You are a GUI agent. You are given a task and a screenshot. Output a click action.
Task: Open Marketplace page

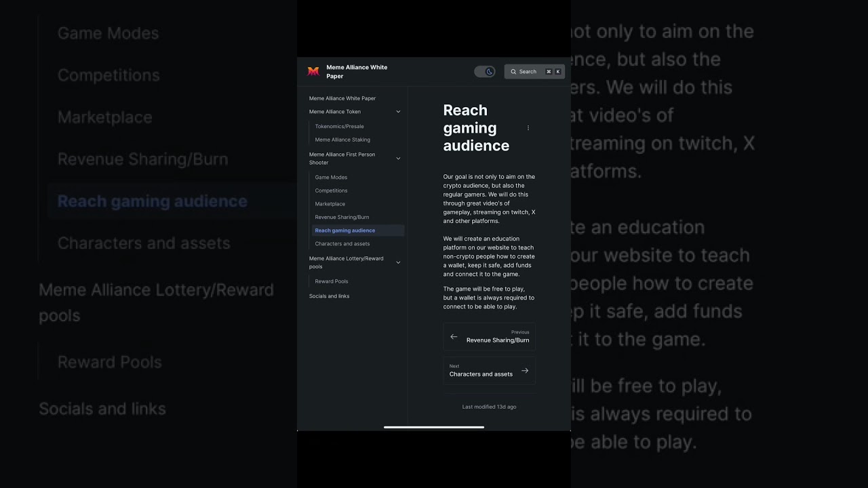pos(330,204)
